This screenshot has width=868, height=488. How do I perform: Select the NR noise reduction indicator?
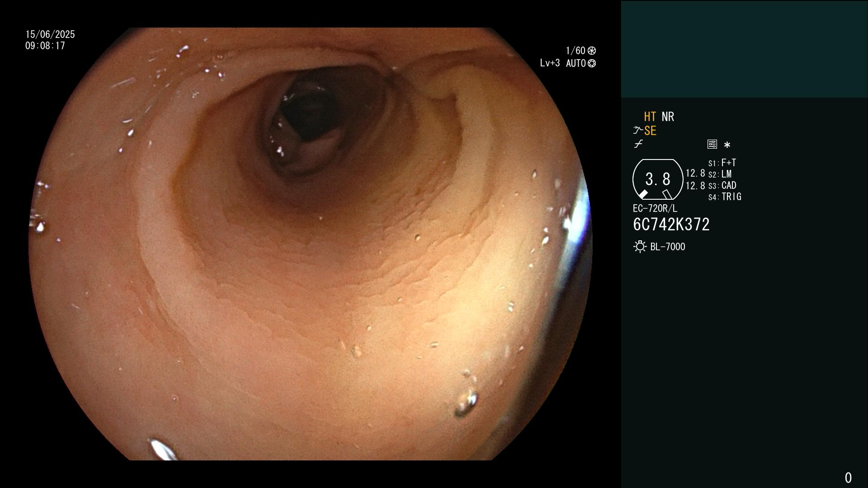[668, 117]
